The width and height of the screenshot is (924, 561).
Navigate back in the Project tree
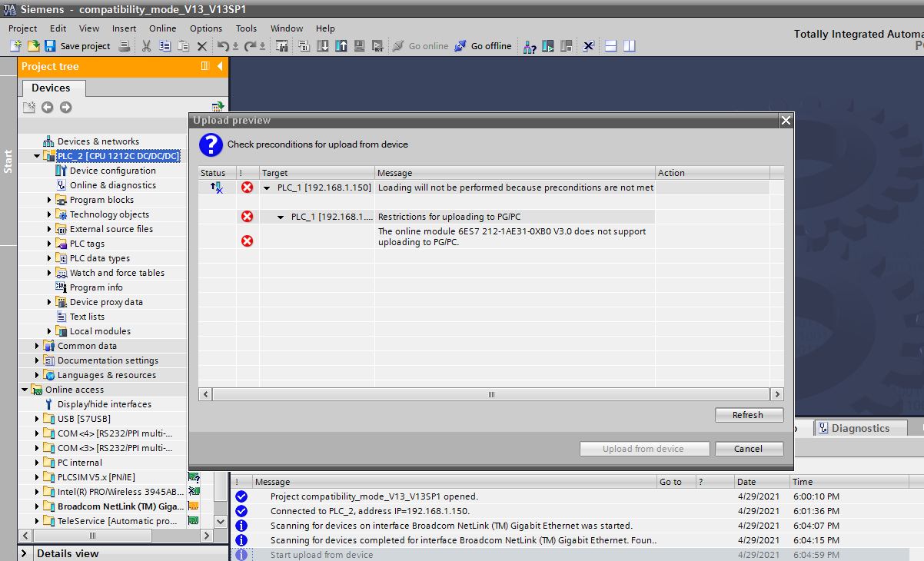click(47, 108)
